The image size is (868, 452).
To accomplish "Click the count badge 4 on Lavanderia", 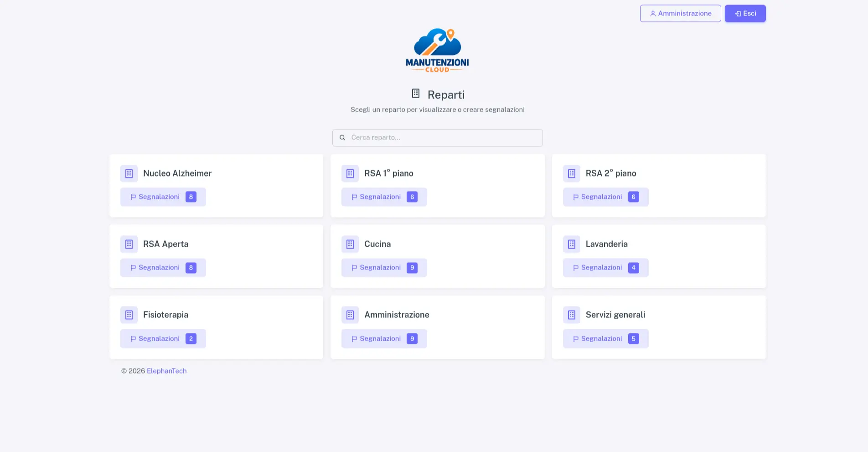I will click(x=634, y=268).
